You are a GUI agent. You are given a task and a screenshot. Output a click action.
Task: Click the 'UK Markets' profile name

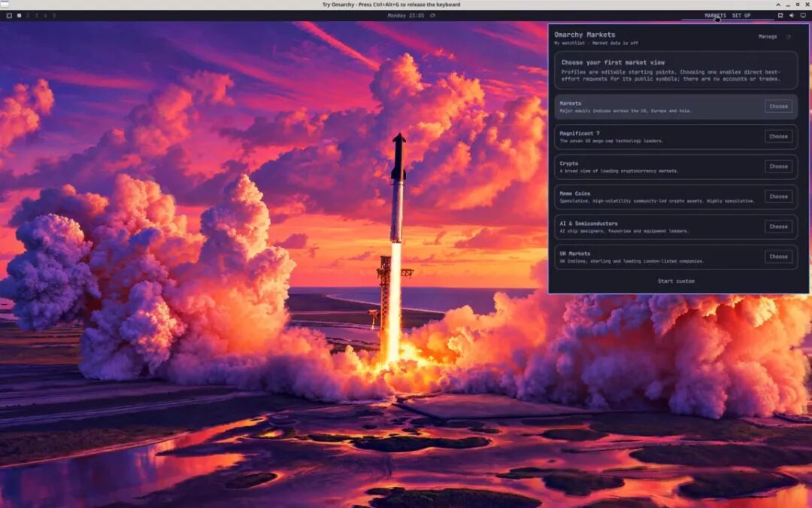click(575, 254)
